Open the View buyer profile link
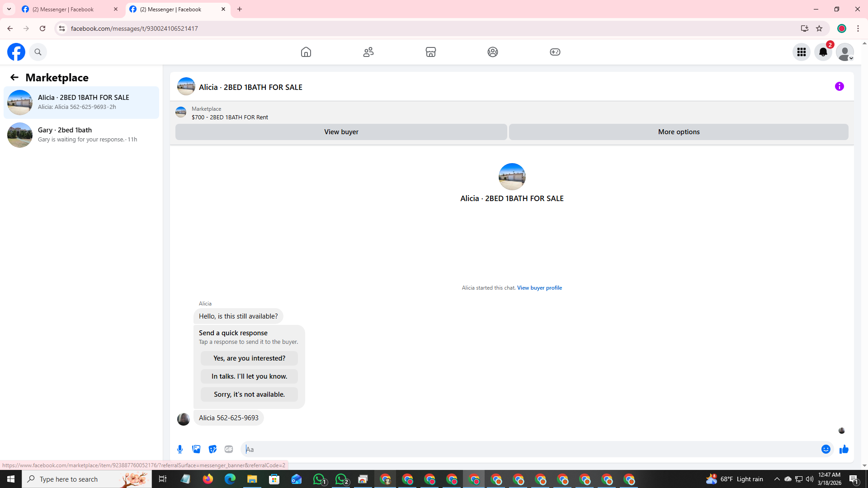The height and width of the screenshot is (488, 868). click(539, 288)
